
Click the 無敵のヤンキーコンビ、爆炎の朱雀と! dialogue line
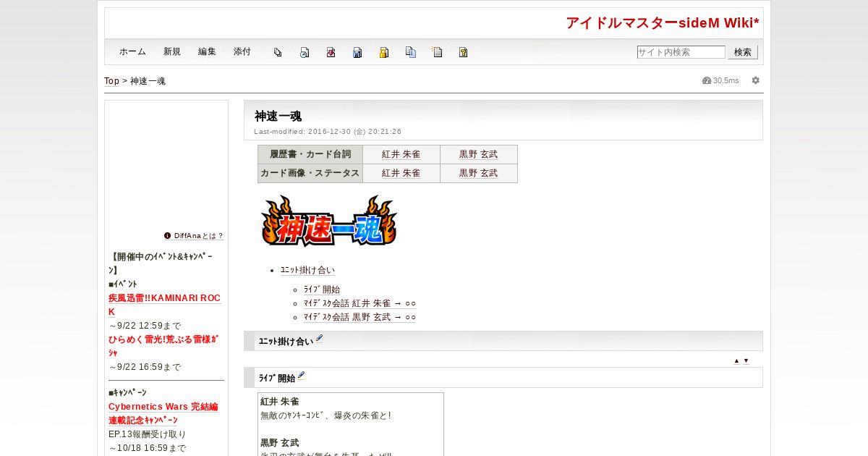pos(325,415)
